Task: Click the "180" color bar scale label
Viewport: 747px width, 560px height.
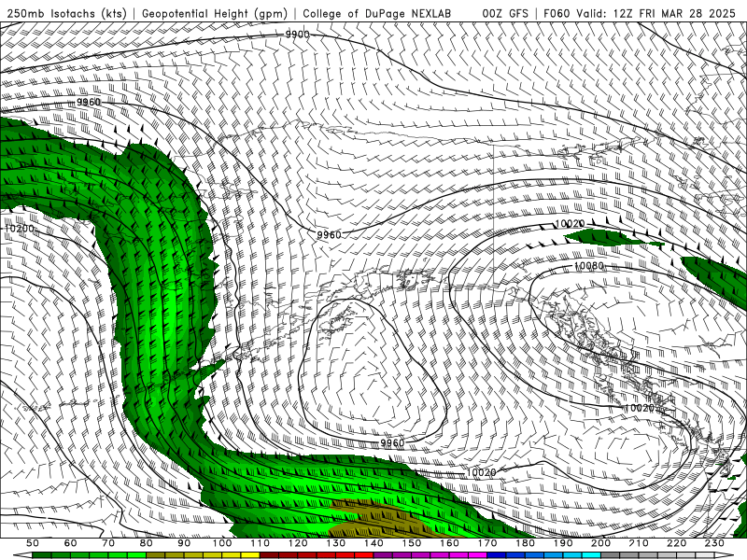Action: pyautogui.click(x=525, y=543)
